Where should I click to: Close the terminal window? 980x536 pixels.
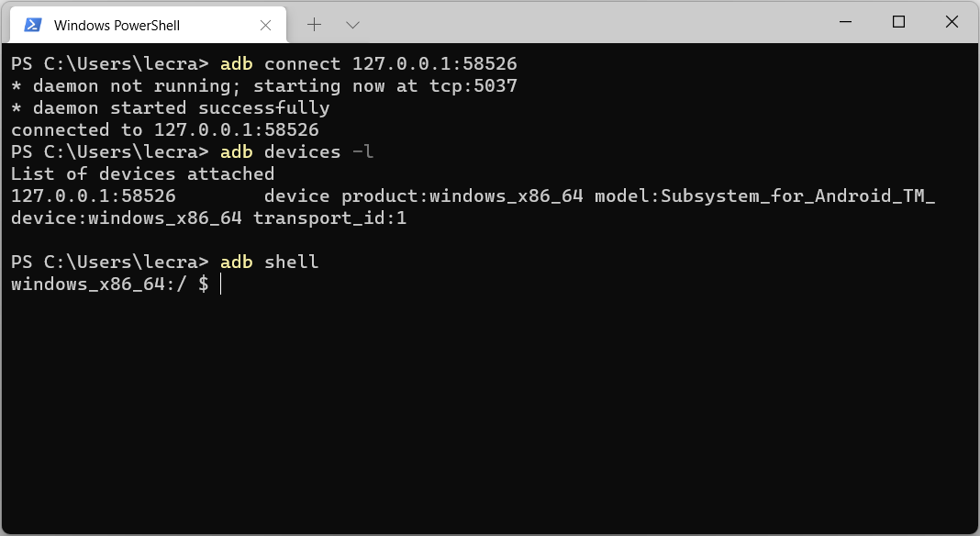pos(952,22)
